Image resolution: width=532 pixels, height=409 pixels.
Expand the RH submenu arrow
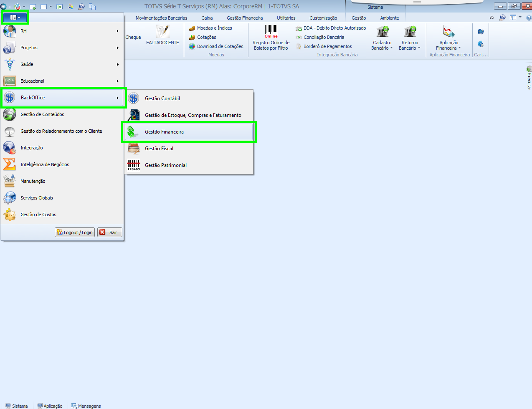tap(118, 31)
